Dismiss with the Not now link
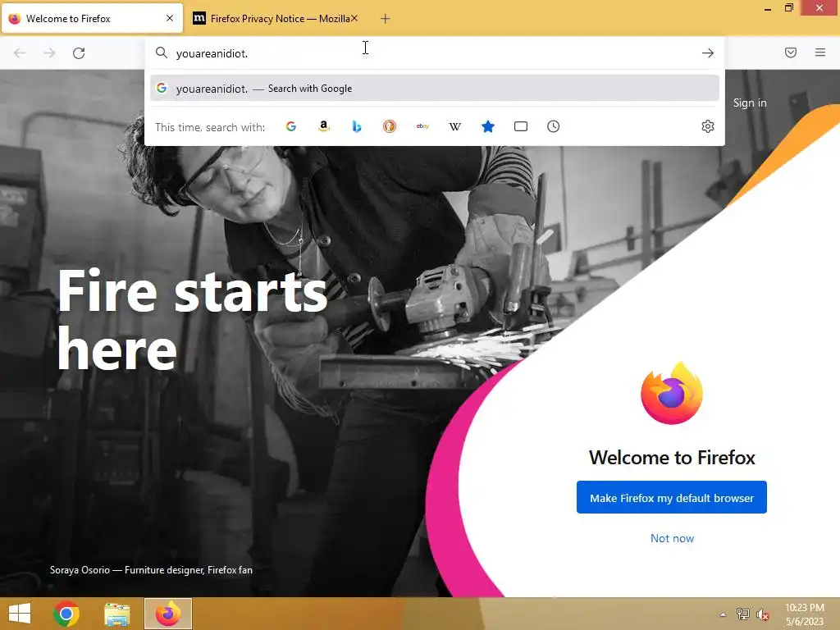 (672, 538)
